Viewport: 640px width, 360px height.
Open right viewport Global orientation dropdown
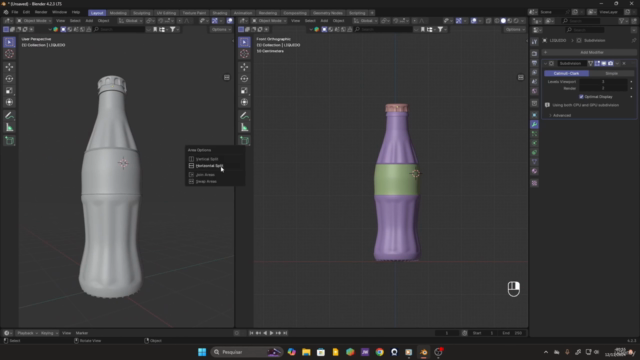pos(366,20)
